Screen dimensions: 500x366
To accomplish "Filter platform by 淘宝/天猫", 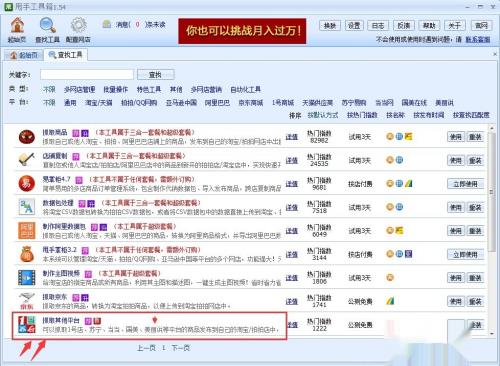I will [x=99, y=103].
